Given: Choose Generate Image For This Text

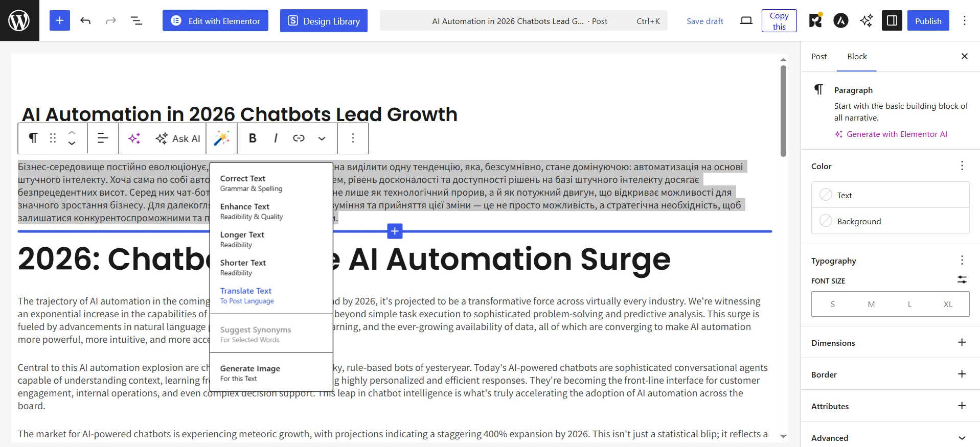Looking at the screenshot, I should 271,373.
